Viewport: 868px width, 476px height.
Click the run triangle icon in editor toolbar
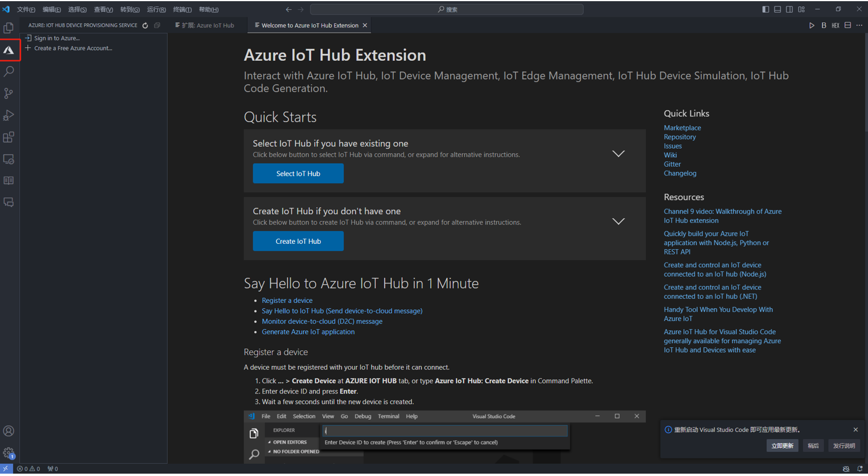coord(811,26)
